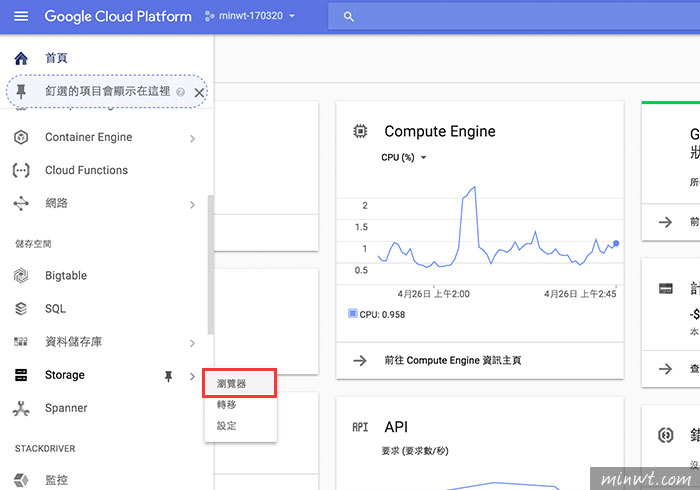
Task: Click the SQL stack icon
Action: point(21,309)
